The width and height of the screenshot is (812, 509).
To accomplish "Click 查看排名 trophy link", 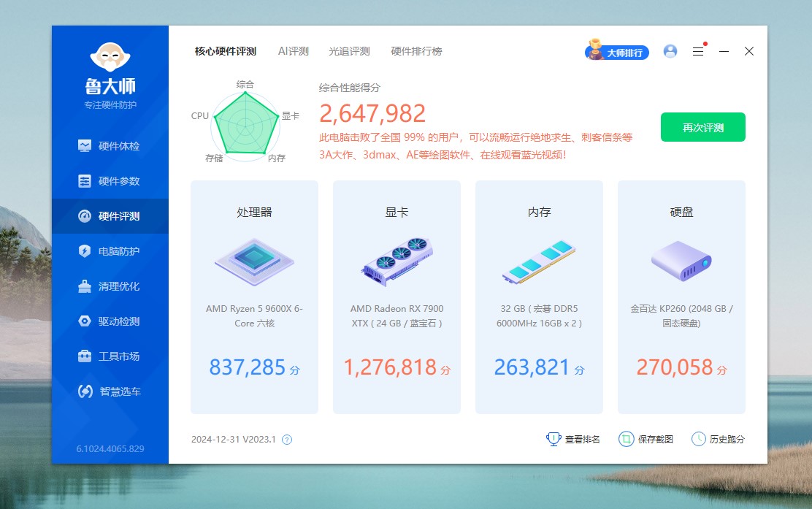I will coord(573,439).
